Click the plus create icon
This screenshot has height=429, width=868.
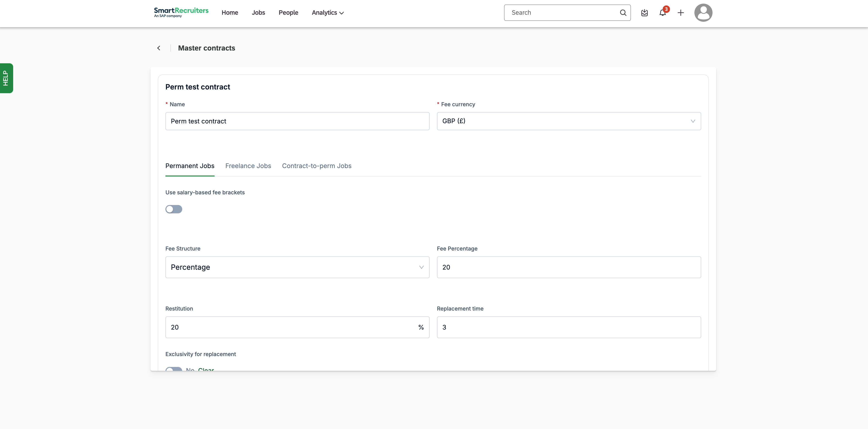(x=681, y=13)
